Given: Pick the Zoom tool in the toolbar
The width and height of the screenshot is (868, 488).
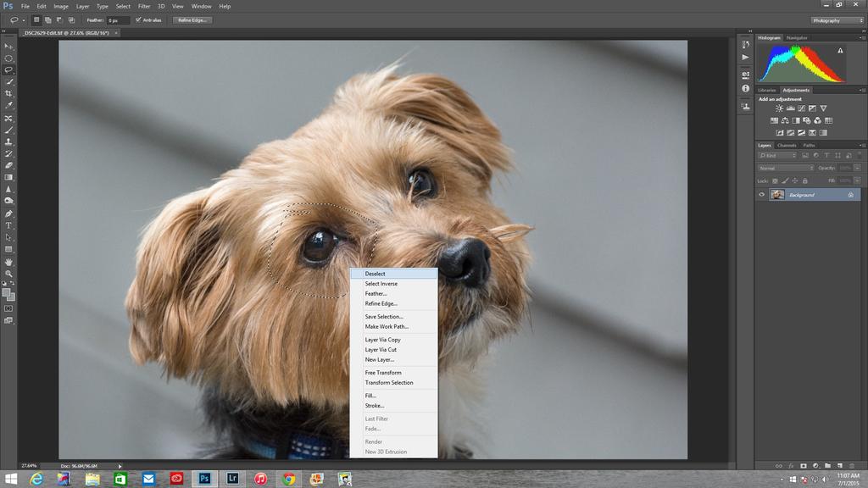Looking at the screenshot, I should tap(8, 274).
